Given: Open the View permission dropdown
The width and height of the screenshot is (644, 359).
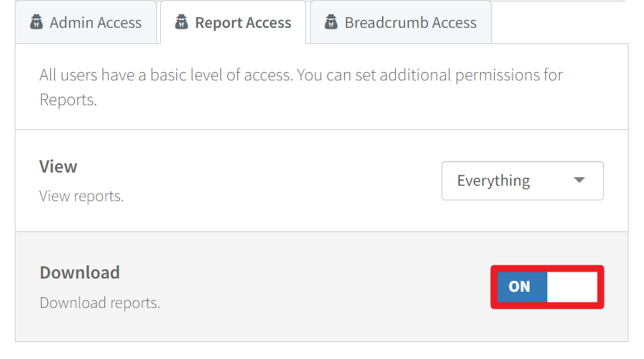Looking at the screenshot, I should (522, 181).
